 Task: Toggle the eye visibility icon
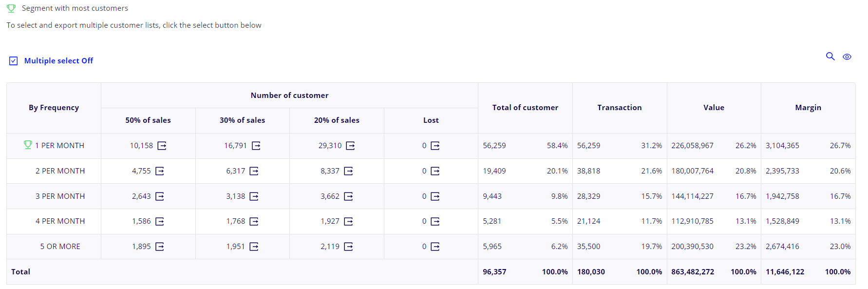[x=847, y=57]
